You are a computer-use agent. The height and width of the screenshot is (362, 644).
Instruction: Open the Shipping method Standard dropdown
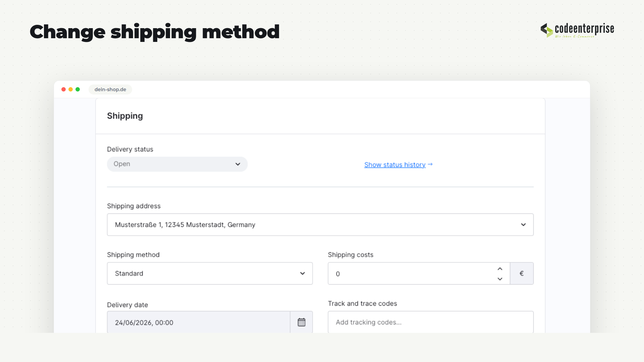point(210,274)
